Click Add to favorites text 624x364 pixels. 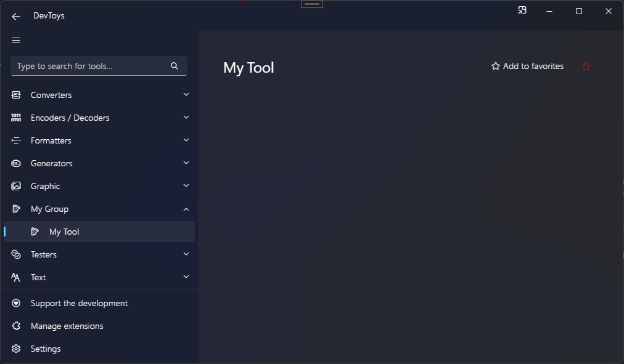tap(533, 66)
